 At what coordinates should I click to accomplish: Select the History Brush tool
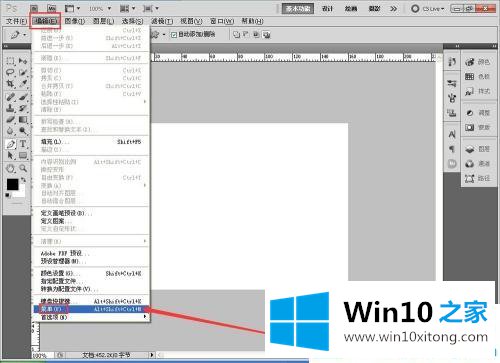(23, 108)
